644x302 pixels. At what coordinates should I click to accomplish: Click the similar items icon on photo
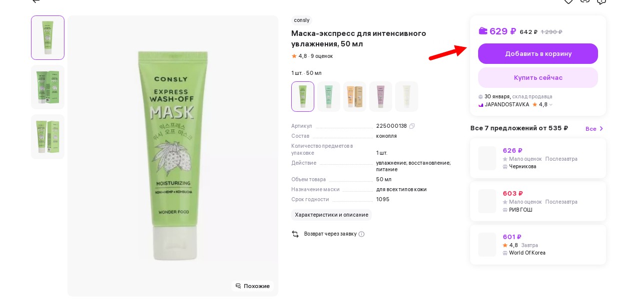point(238,286)
